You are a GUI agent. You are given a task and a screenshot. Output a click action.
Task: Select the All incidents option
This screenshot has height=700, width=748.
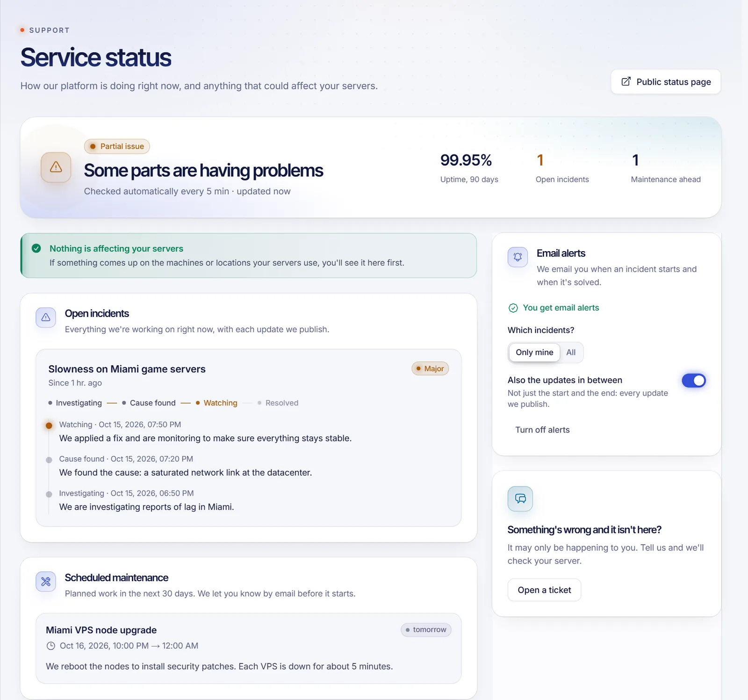571,353
